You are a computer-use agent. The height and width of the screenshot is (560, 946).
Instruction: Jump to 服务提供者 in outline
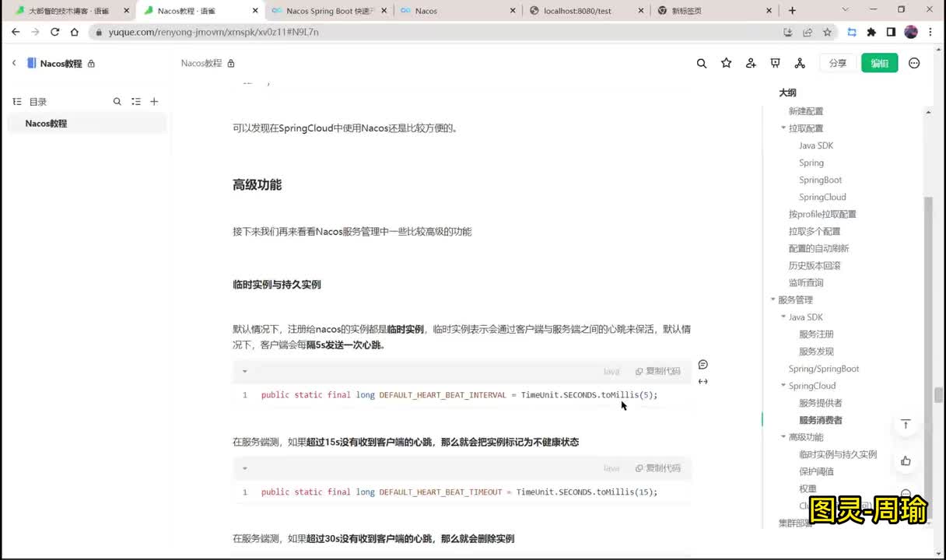(821, 403)
